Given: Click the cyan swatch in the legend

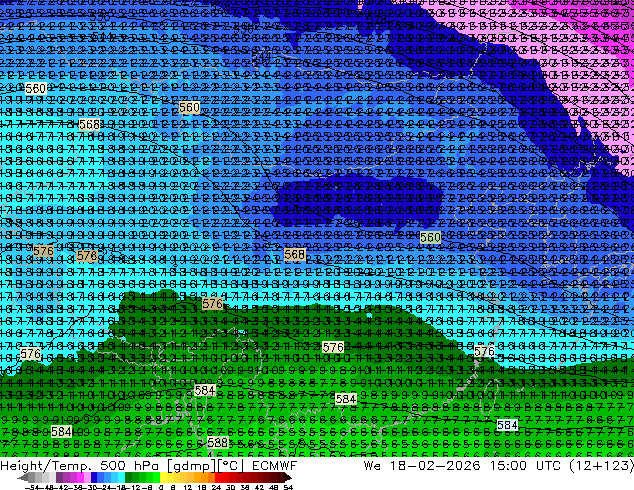Looking at the screenshot, I should coord(121,478).
